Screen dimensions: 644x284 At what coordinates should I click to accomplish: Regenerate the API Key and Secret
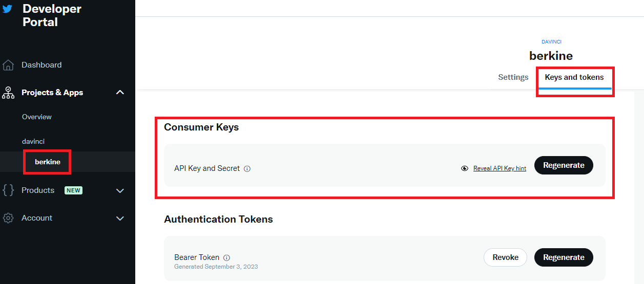[564, 165]
